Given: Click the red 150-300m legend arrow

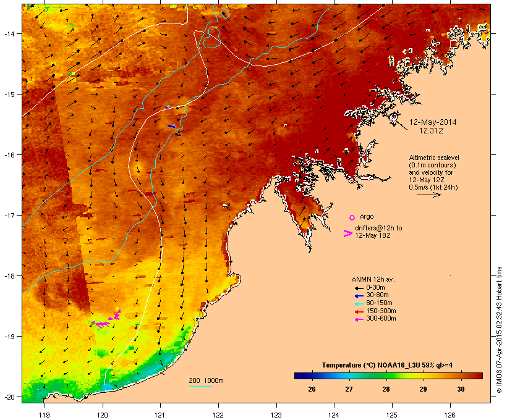Looking at the screenshot, I should pyautogui.click(x=359, y=312).
